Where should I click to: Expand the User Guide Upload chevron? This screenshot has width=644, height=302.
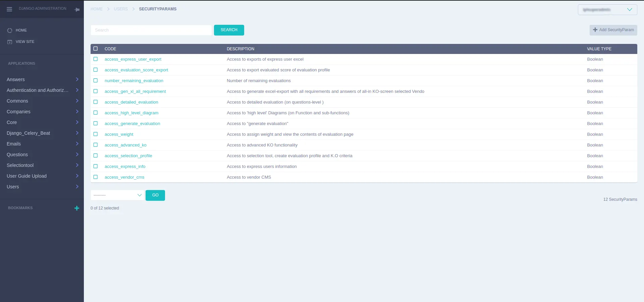(x=77, y=176)
